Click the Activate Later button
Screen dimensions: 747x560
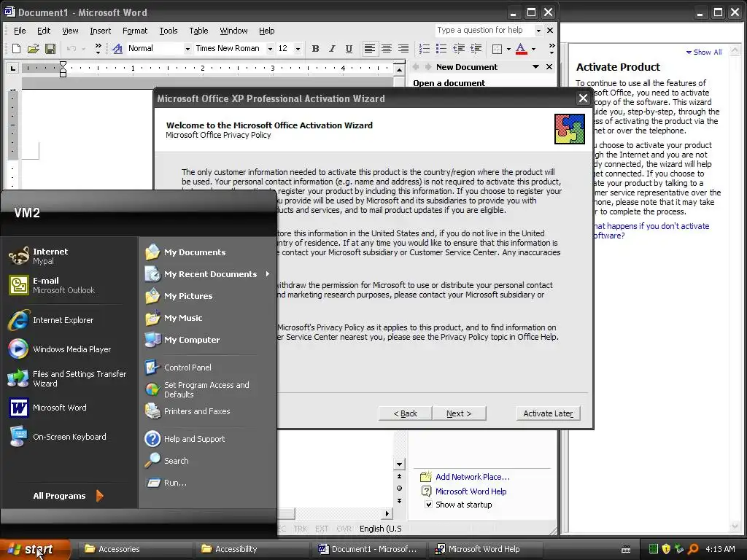point(548,413)
